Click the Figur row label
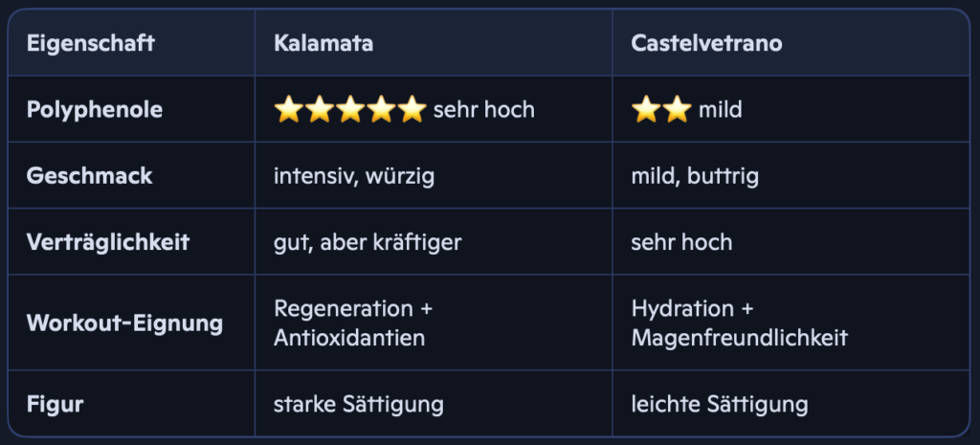This screenshot has height=445, width=980. pyautogui.click(x=55, y=404)
